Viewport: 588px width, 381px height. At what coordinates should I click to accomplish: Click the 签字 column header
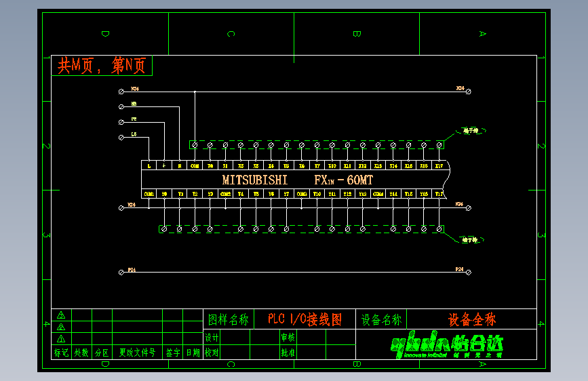point(173,353)
